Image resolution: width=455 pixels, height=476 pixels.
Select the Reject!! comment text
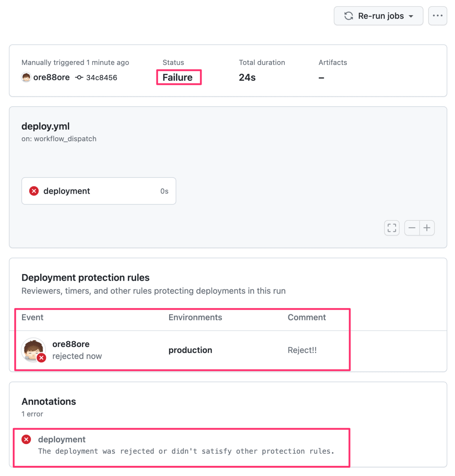(302, 350)
